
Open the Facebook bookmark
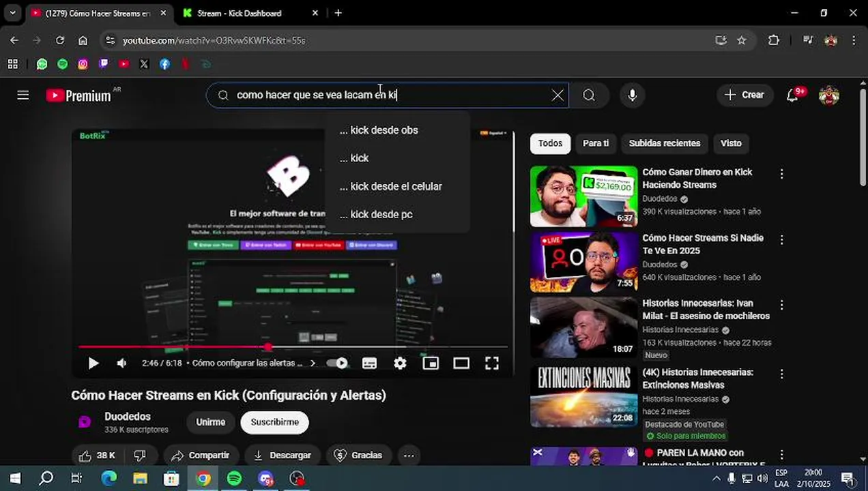pyautogui.click(x=164, y=64)
